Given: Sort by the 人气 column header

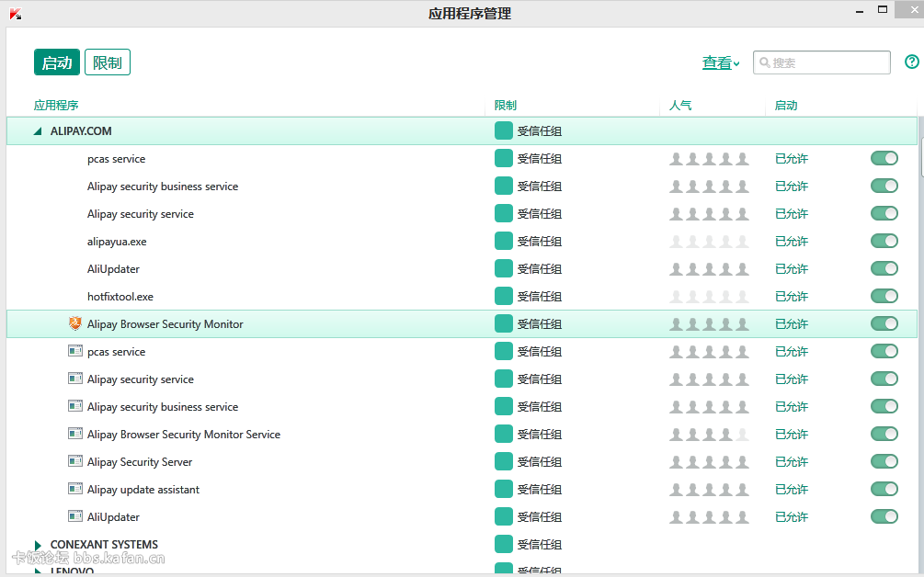Looking at the screenshot, I should tap(680, 106).
